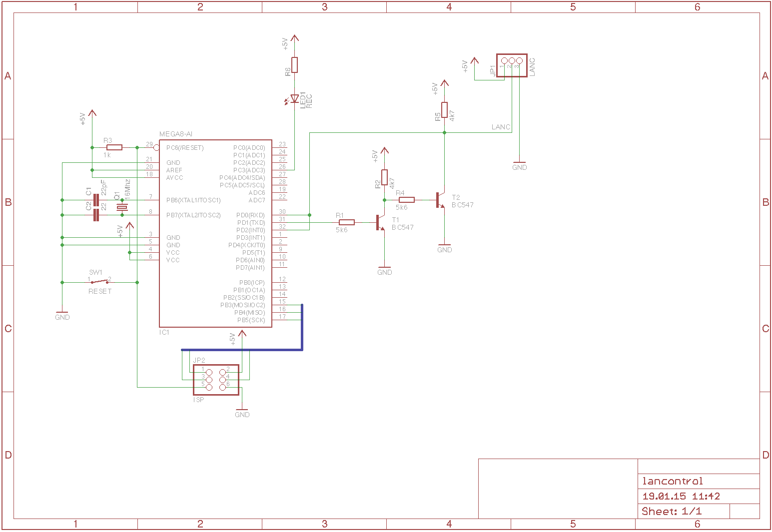Click the 5k6 value under R1
Image resolution: width=772 pixels, height=532 pixels.
coord(341,230)
